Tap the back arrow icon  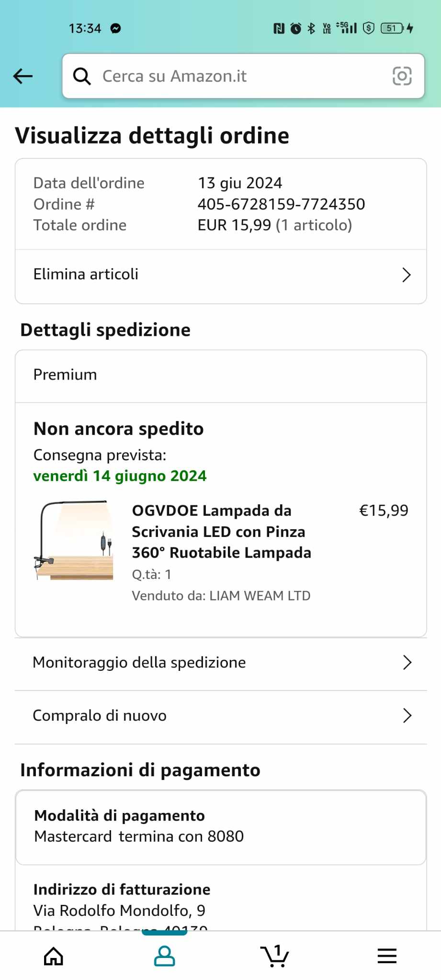point(23,76)
